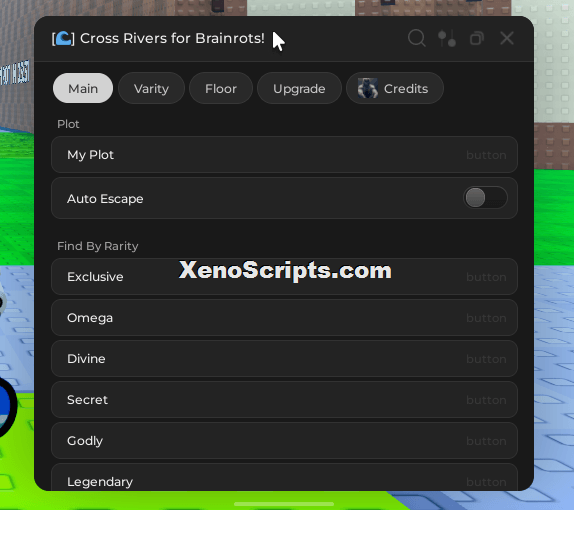The image size is (574, 540).
Task: Click the Find By Rarity heading
Action: [97, 246]
